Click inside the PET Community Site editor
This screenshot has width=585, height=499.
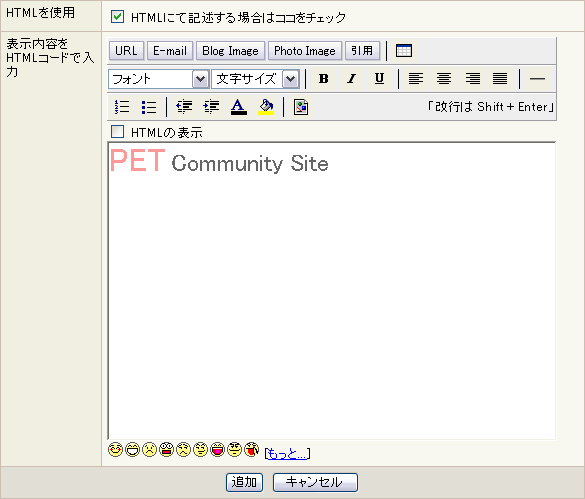[332, 291]
